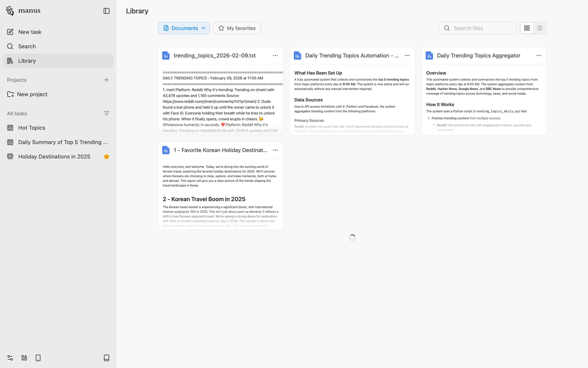This screenshot has height=368, width=588.
Task: Click the mobile device icon in the bottom bar
Action: coord(38,358)
